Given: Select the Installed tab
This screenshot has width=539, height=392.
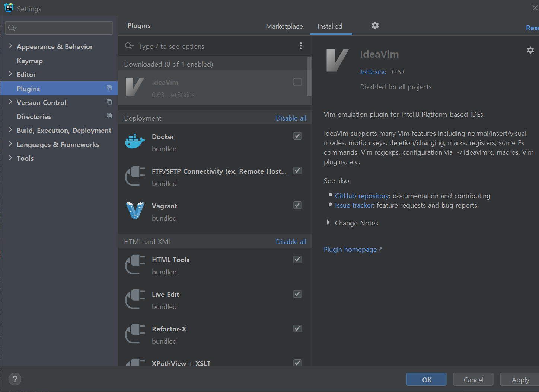Looking at the screenshot, I should (330, 26).
